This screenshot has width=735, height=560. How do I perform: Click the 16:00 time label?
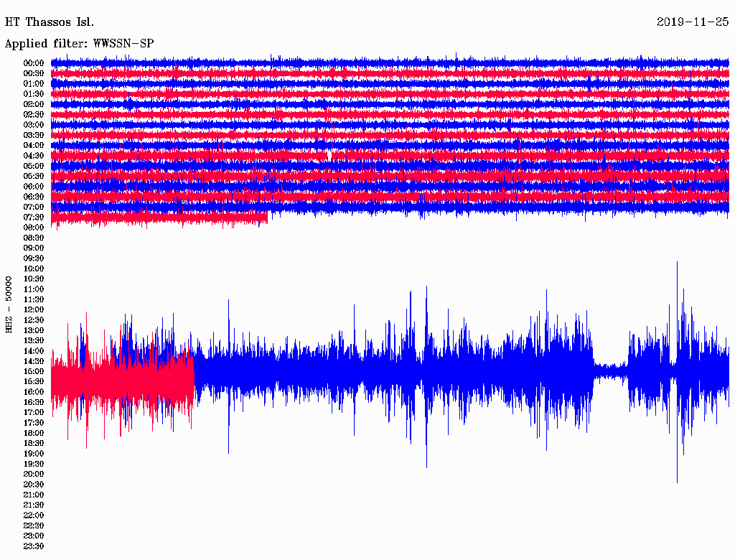(34, 392)
